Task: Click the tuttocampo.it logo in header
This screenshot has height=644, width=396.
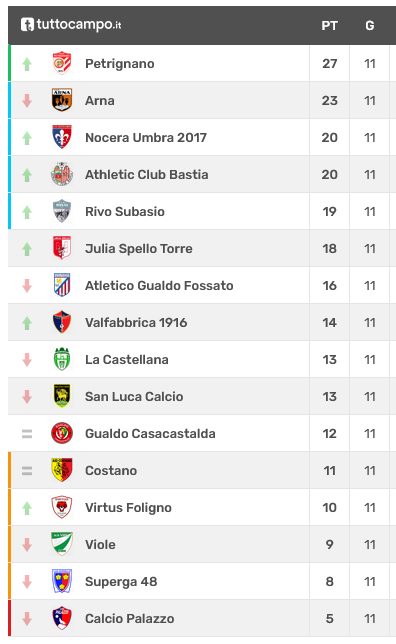Action: coord(71,25)
